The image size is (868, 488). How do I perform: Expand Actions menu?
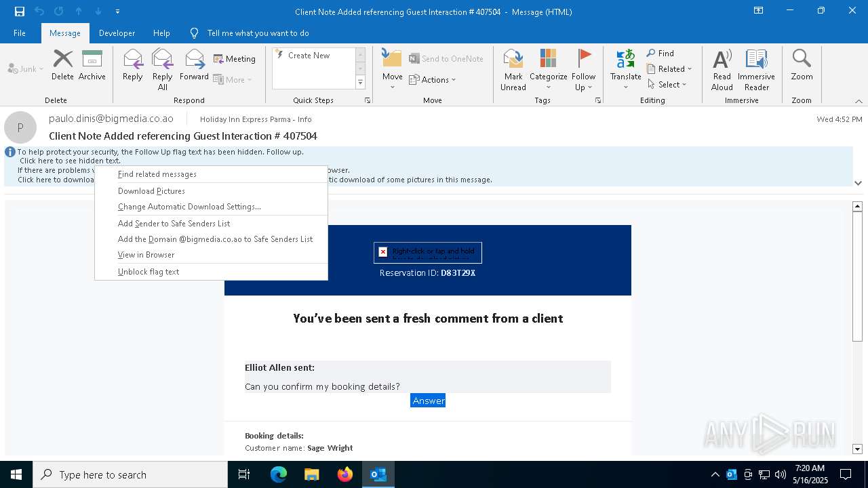(433, 79)
